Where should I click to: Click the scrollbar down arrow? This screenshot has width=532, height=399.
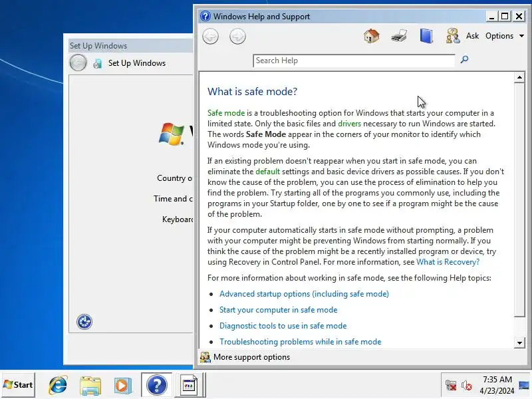coord(519,342)
